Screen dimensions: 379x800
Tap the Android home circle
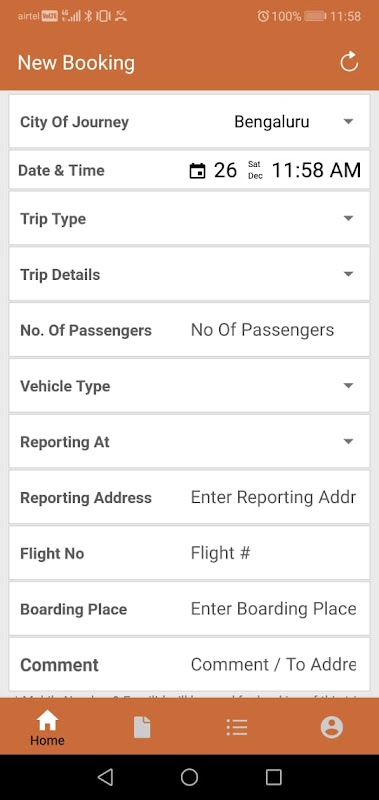189,777
